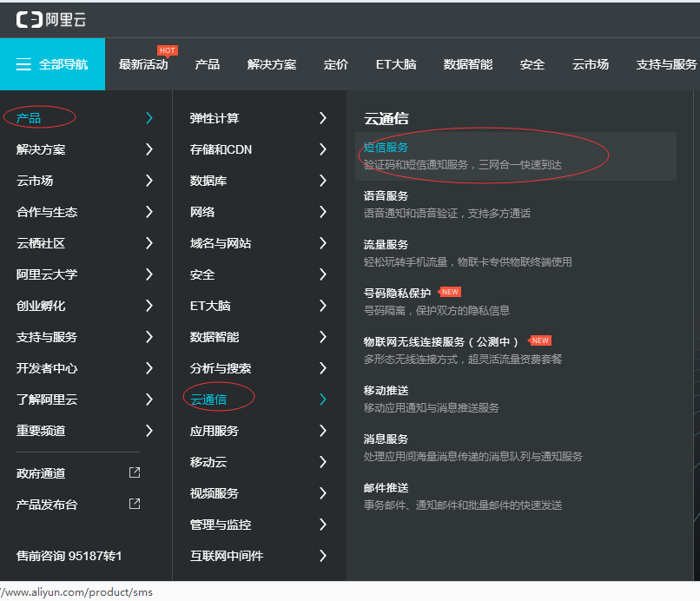Viewport: 700px width, 601px height.
Task: Expand the 存储和CDN submenu arrow
Action: coord(323,149)
